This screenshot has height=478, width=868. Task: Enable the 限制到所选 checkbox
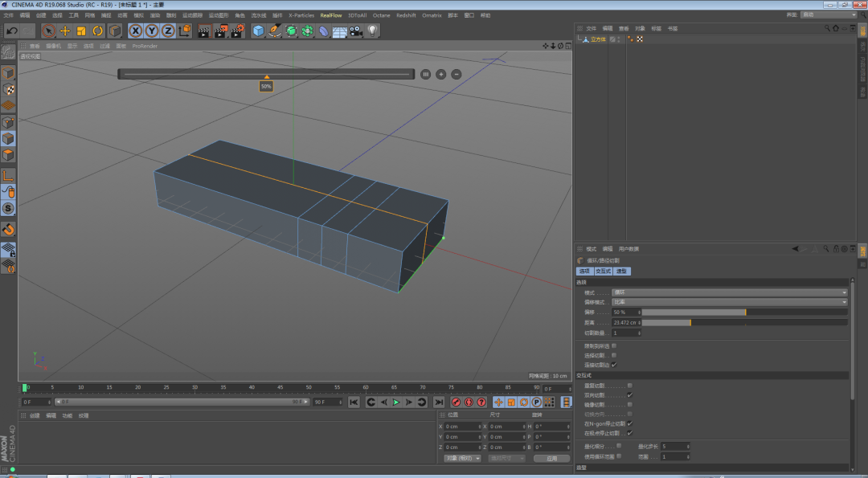click(614, 345)
